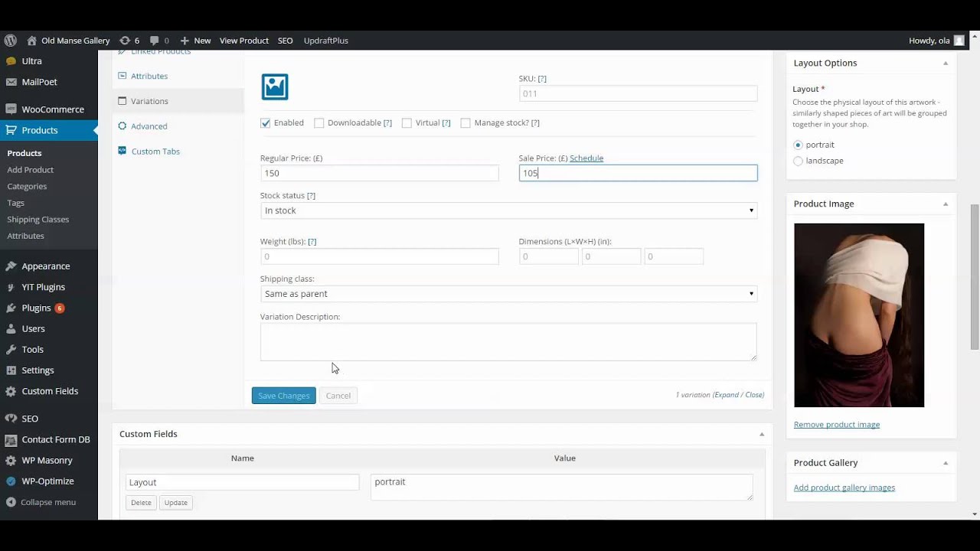Click the Old Manse Gallery home icon

(x=31, y=41)
